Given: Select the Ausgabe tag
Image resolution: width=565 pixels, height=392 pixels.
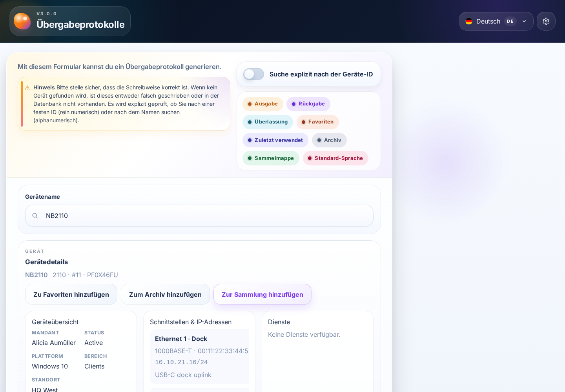Looking at the screenshot, I should [263, 104].
